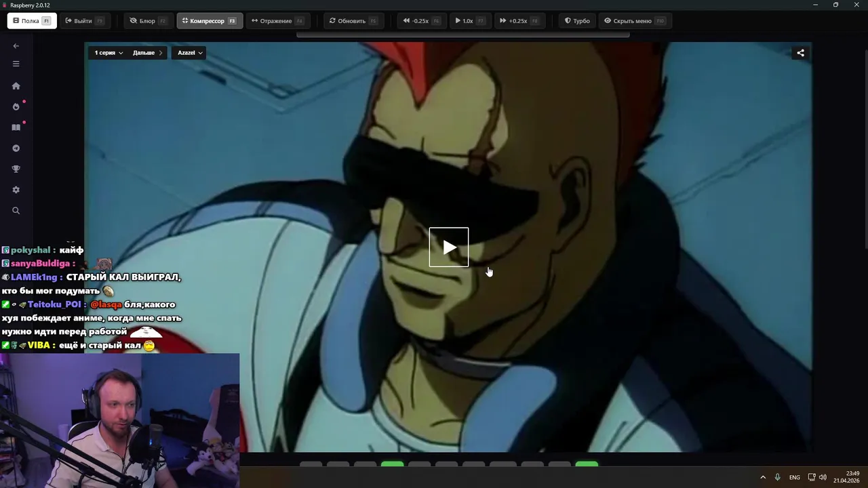Open the network tray icon
This screenshot has height=488, width=868.
(x=812, y=477)
